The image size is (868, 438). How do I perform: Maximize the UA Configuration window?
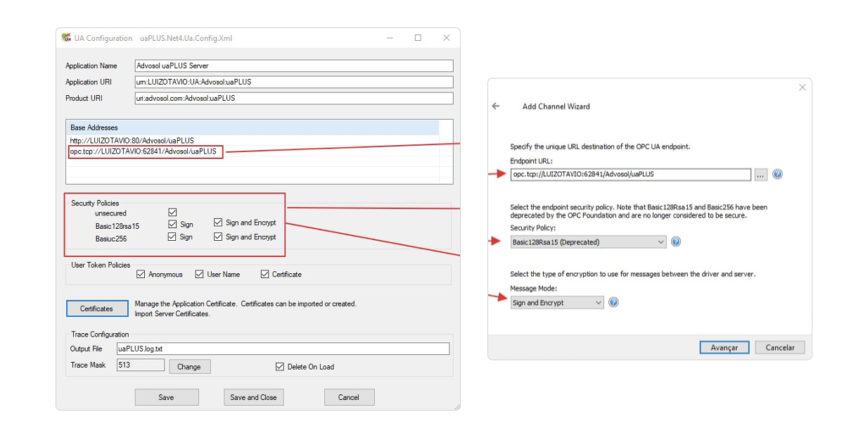[418, 38]
